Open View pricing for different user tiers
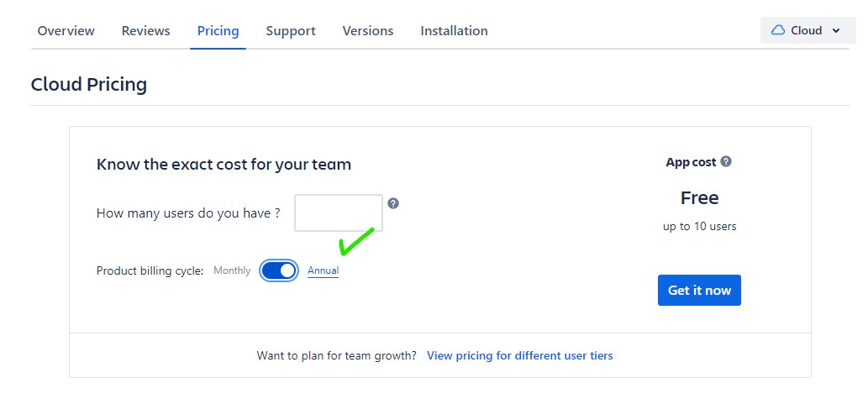 (x=519, y=355)
